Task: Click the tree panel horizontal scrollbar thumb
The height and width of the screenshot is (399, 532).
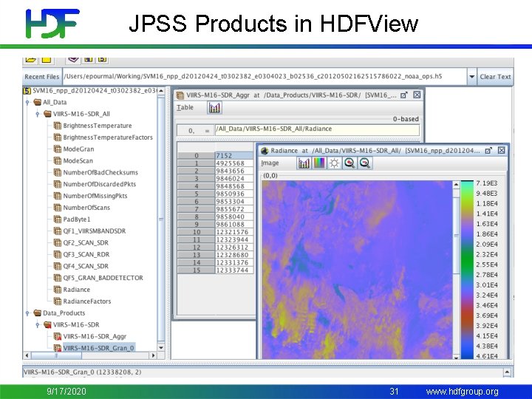Action: tap(56, 355)
